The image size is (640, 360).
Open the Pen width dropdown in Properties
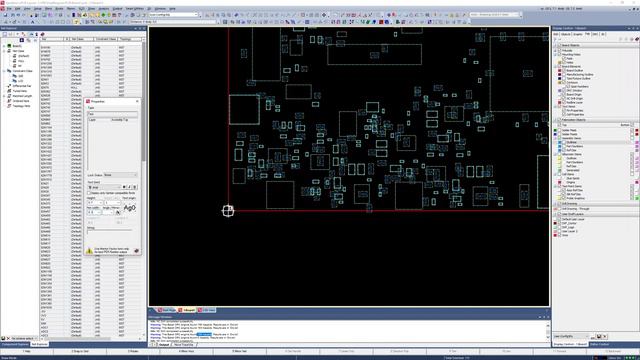(94, 212)
